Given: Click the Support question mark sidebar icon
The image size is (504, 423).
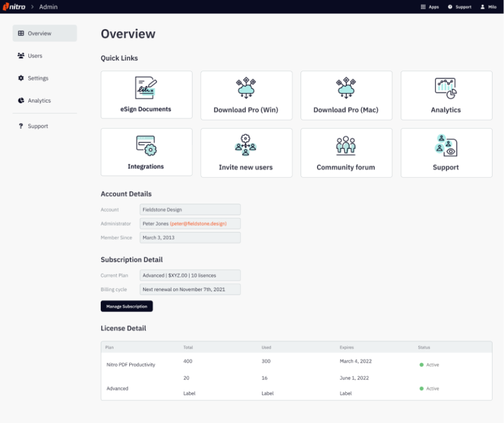Looking at the screenshot, I should tap(21, 126).
